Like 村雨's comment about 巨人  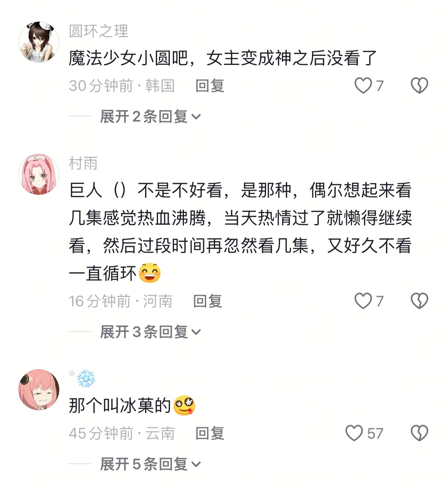[x=363, y=301]
